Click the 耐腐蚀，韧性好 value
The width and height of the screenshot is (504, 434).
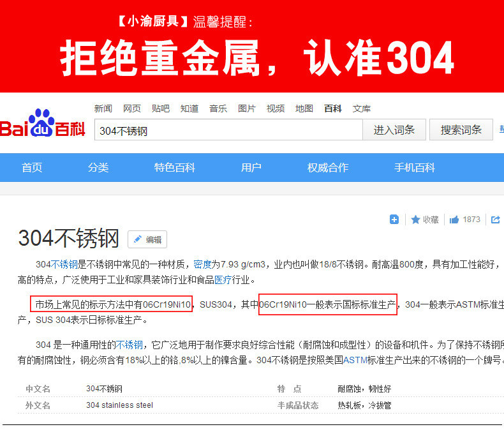[364, 389]
